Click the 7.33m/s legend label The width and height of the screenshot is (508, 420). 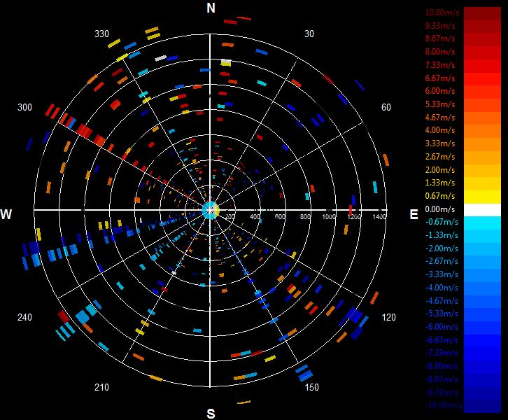pos(440,65)
